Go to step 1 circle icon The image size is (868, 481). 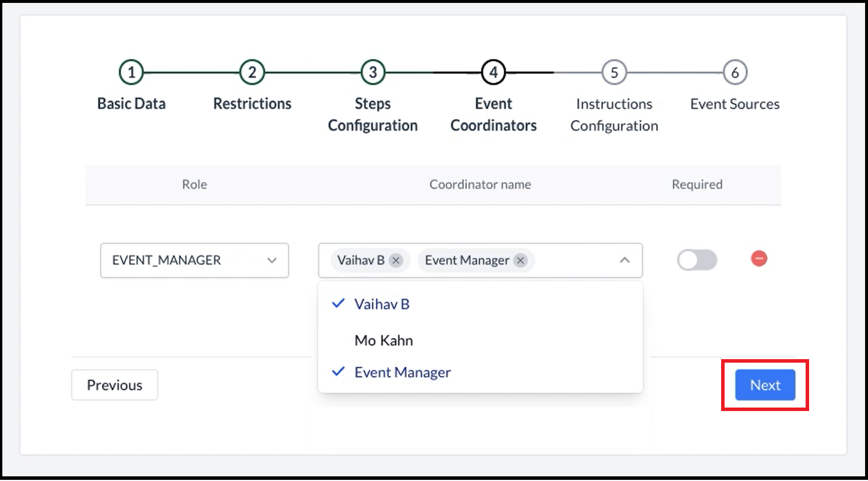coord(131,72)
